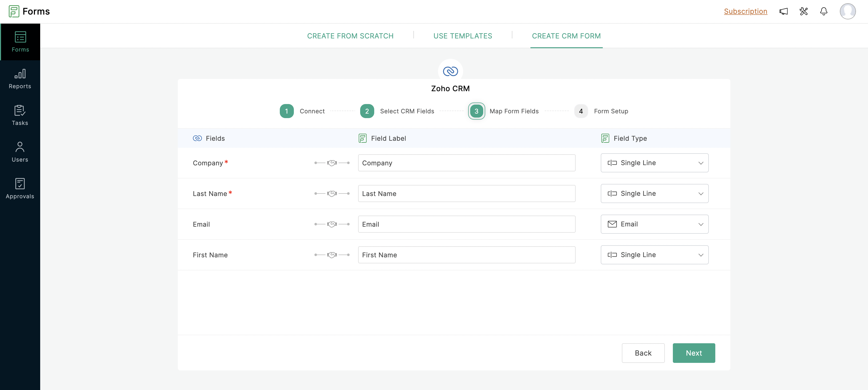Expand First Name field type dropdown
The width and height of the screenshot is (868, 390).
(x=654, y=255)
